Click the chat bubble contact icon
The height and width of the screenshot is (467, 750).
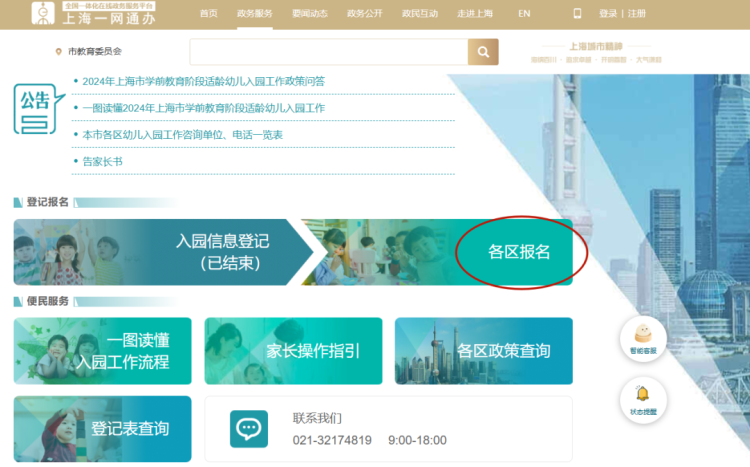(248, 428)
